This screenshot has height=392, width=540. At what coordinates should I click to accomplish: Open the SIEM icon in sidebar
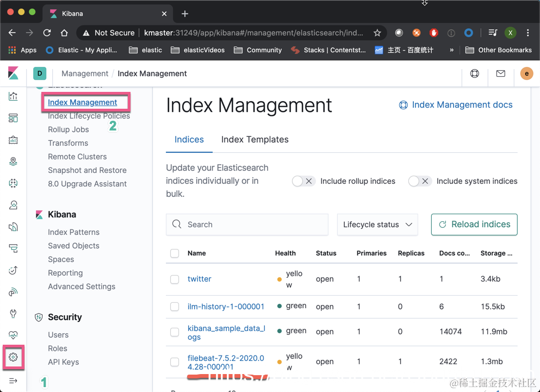[13, 292]
